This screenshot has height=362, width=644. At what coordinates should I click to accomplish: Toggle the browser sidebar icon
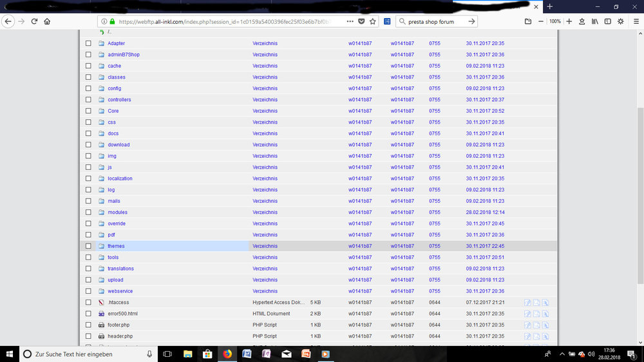point(607,21)
